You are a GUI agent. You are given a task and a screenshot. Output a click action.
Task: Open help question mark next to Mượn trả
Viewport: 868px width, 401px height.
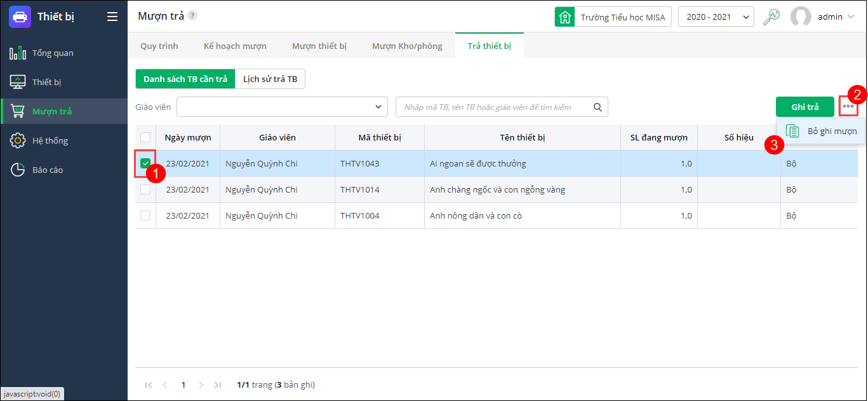[192, 16]
